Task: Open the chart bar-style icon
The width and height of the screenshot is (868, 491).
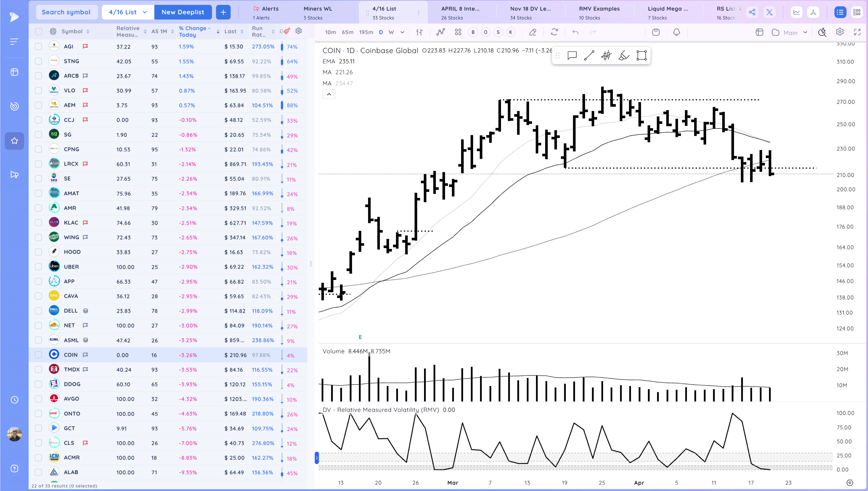Action: [x=419, y=32]
